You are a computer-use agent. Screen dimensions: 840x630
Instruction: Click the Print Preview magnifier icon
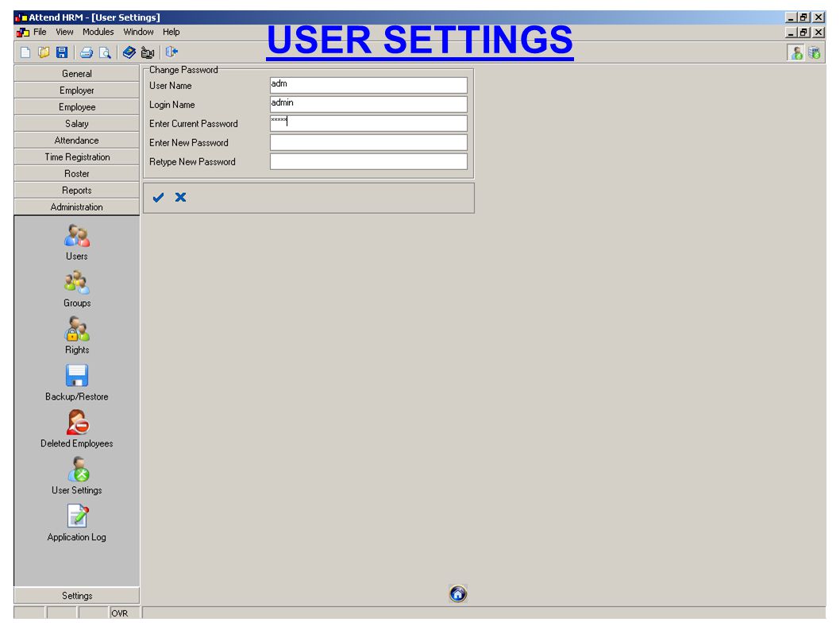point(105,52)
